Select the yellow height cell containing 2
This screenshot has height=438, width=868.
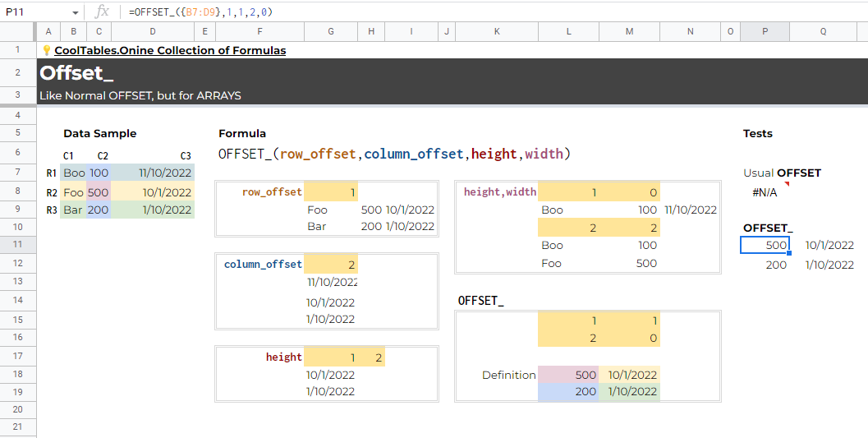click(x=372, y=357)
